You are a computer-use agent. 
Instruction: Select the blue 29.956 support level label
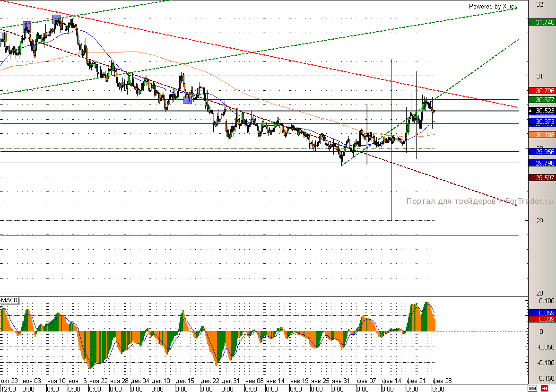tap(541, 152)
